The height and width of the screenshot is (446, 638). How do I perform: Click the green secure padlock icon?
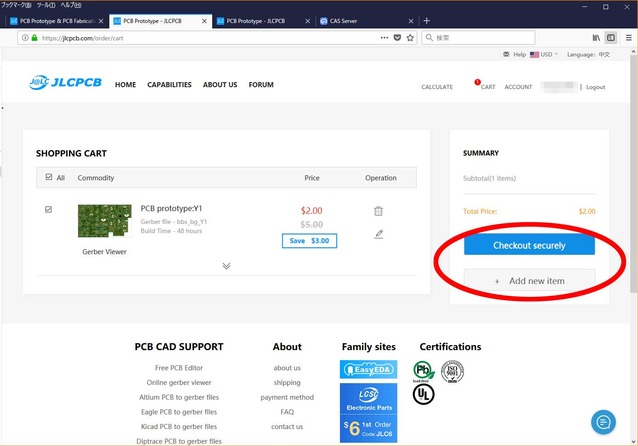(x=35, y=38)
